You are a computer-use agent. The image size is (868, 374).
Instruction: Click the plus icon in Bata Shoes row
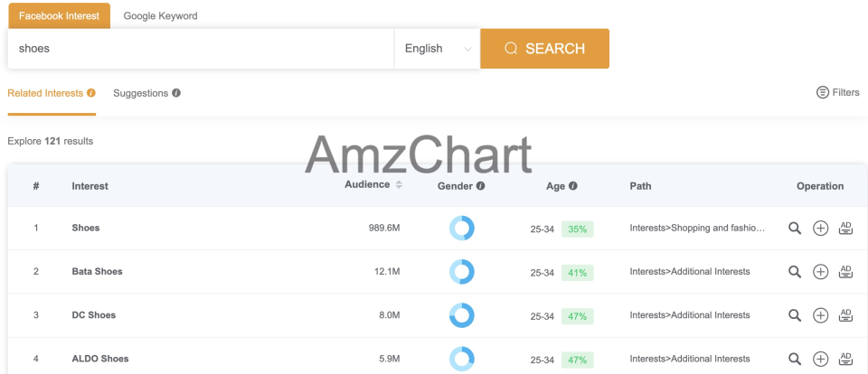[x=820, y=272]
